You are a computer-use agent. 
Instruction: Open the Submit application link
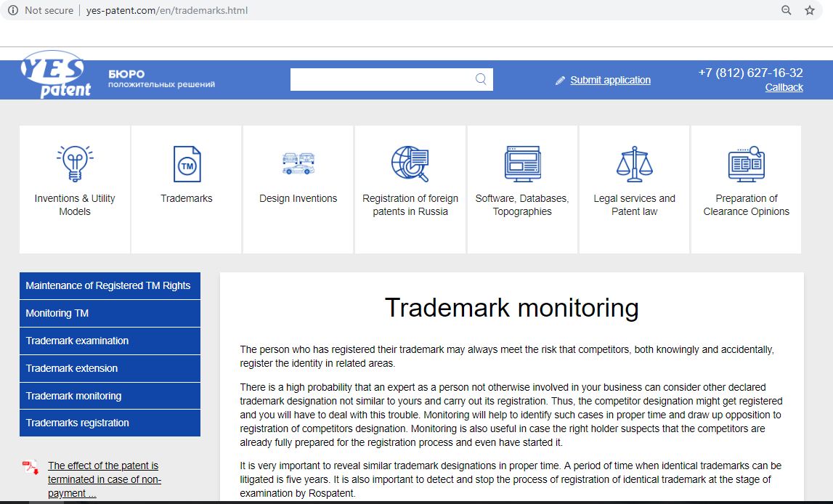click(x=610, y=80)
